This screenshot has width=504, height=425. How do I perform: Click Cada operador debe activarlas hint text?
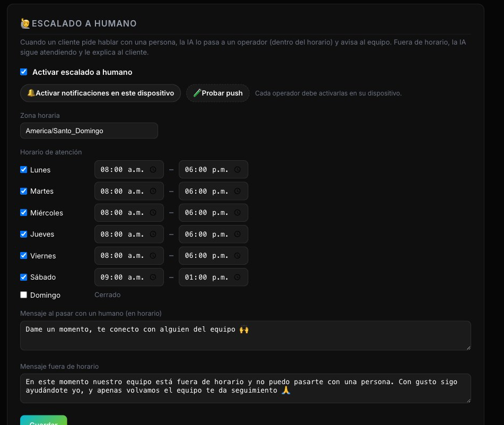[328, 93]
